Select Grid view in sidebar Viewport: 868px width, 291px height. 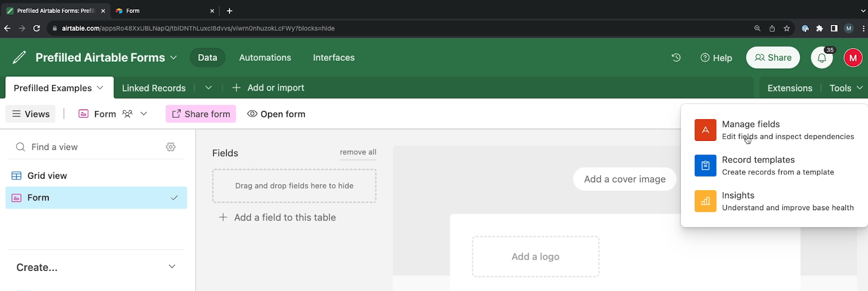click(x=96, y=176)
